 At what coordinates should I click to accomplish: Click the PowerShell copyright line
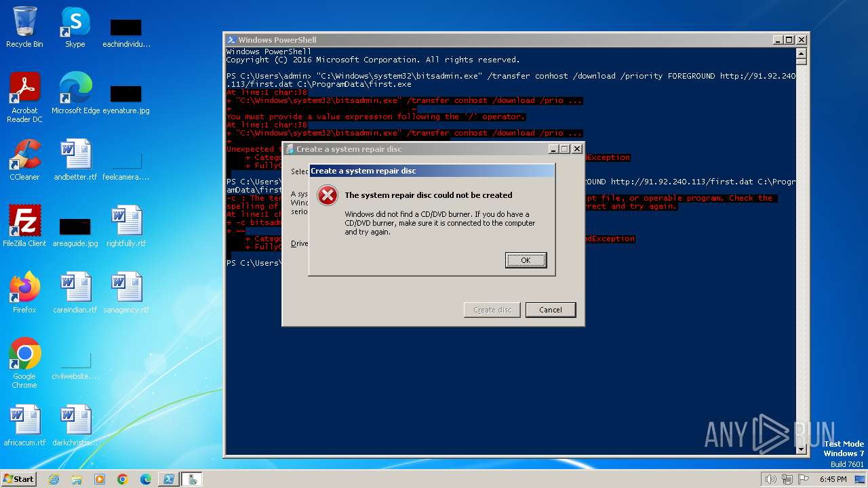pyautogui.click(x=373, y=60)
